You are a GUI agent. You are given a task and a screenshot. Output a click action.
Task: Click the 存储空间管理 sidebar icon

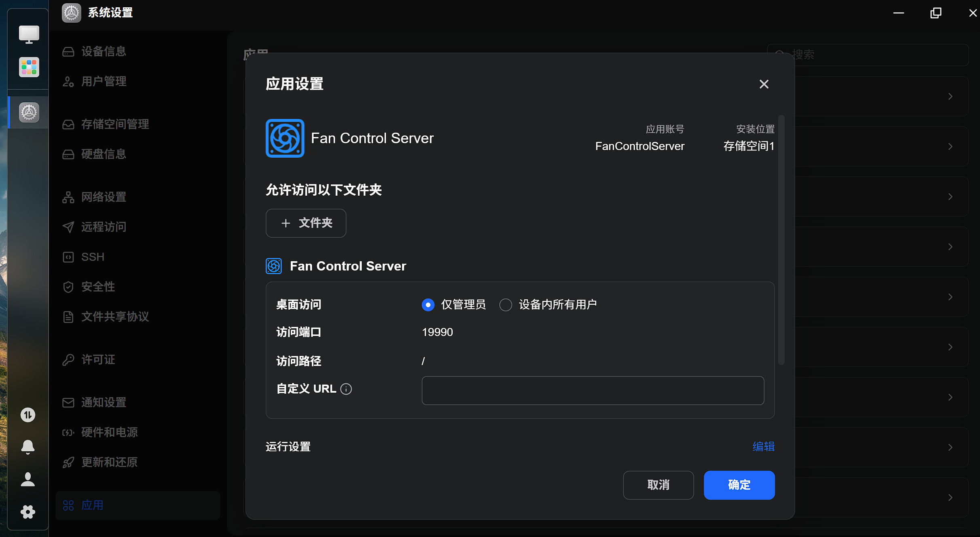pos(68,125)
